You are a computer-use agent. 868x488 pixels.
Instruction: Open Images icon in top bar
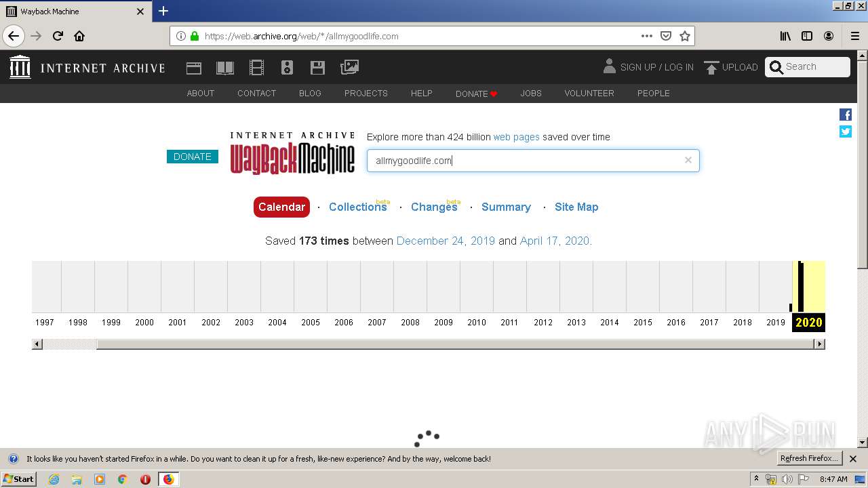point(349,67)
